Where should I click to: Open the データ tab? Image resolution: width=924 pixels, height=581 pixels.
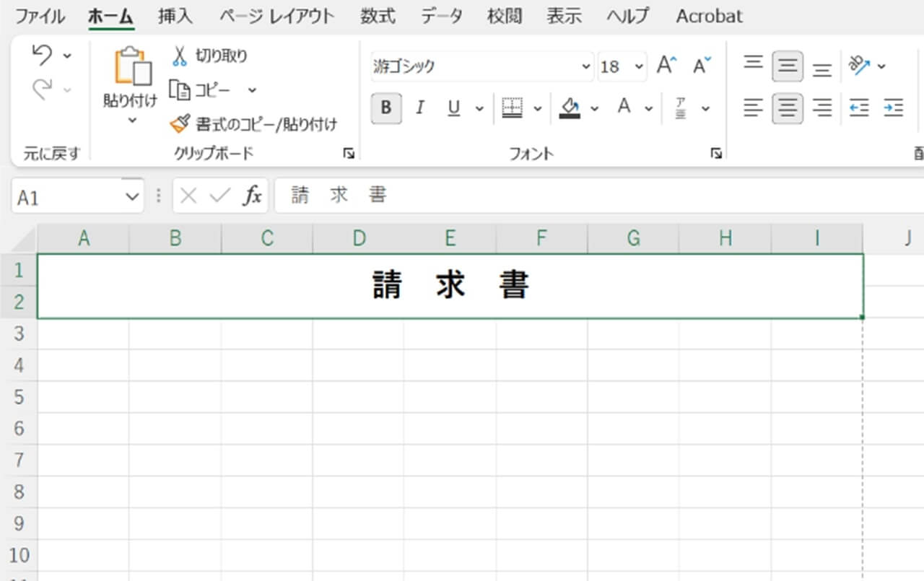pyautogui.click(x=442, y=16)
